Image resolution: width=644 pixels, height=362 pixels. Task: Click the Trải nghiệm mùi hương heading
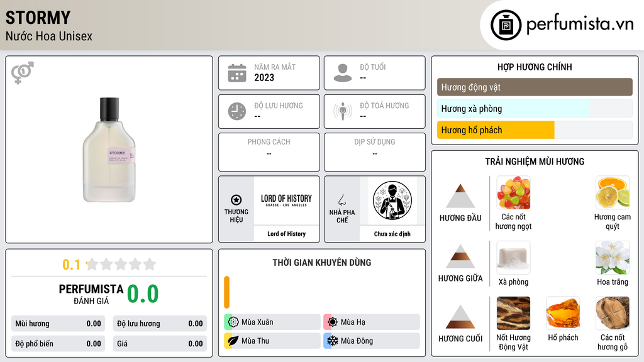point(535,162)
